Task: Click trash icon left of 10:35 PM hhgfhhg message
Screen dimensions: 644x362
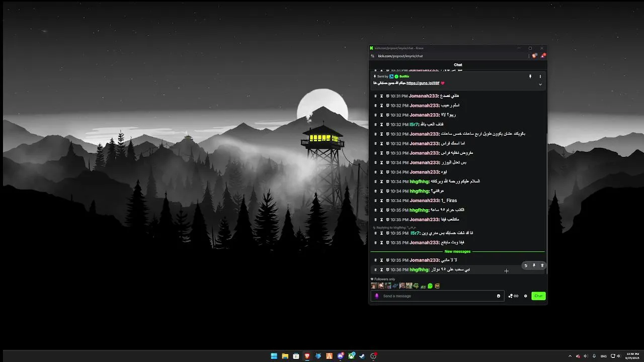Action: click(375, 210)
